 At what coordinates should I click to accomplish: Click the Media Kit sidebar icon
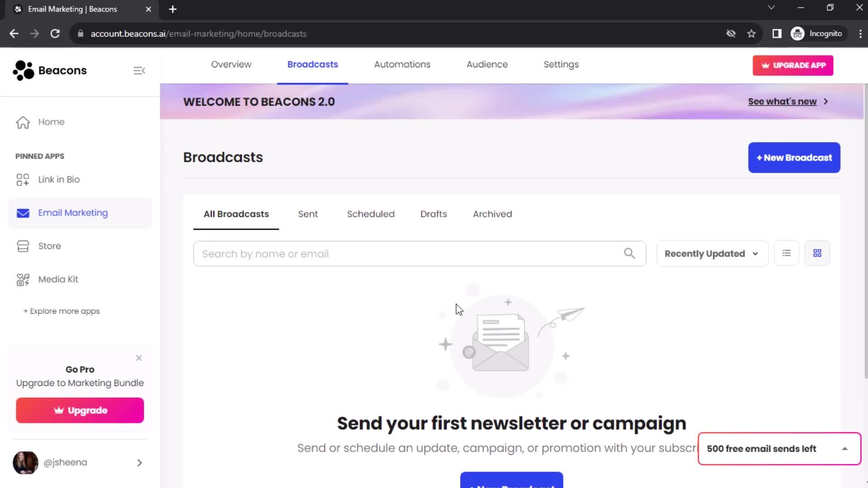tap(23, 279)
